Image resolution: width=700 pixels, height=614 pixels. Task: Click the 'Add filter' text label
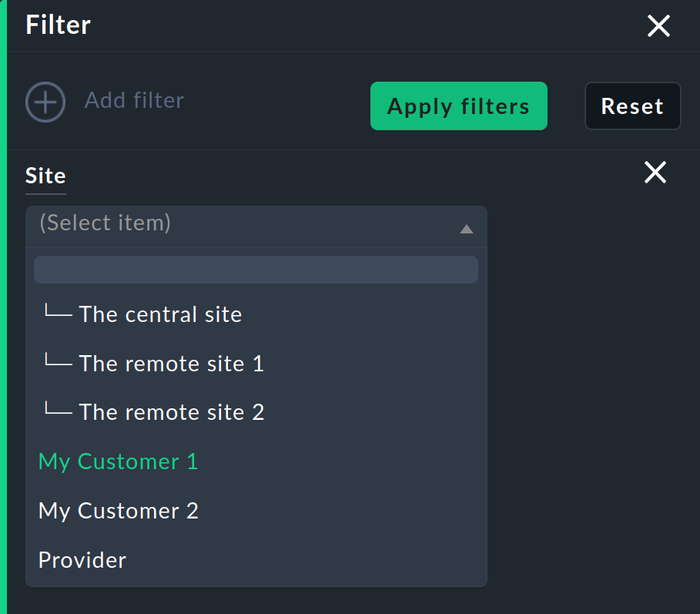tap(134, 101)
